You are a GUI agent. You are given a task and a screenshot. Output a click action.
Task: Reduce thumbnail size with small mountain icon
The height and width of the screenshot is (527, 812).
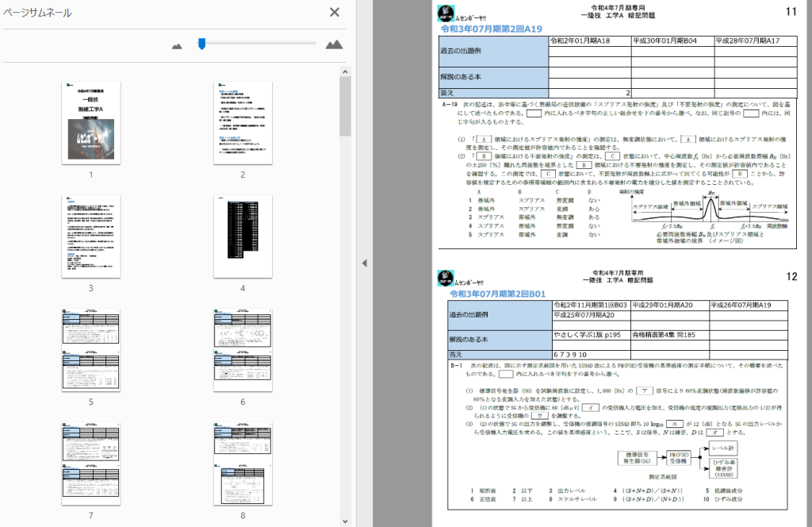177,46
